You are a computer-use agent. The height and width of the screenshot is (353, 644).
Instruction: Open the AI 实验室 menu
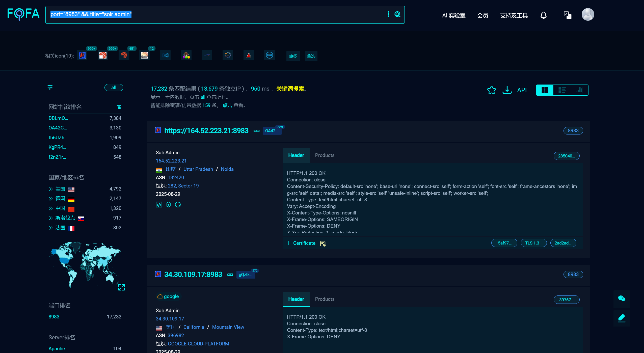453,16
